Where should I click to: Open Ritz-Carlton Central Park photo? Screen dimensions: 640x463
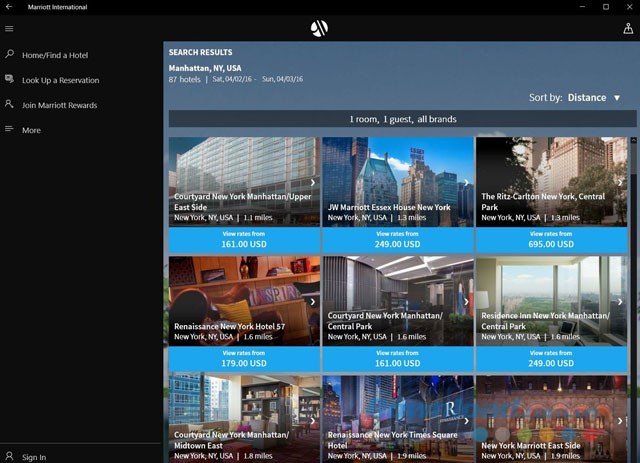click(x=551, y=182)
